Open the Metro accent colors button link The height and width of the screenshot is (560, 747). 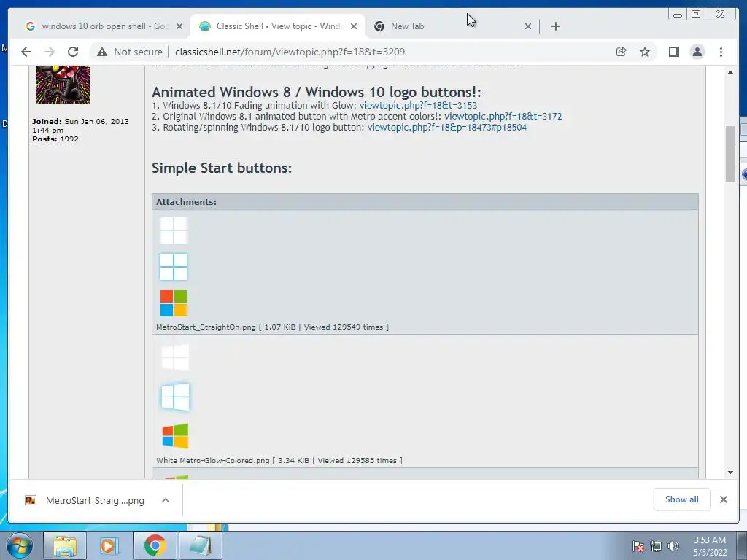coord(503,116)
